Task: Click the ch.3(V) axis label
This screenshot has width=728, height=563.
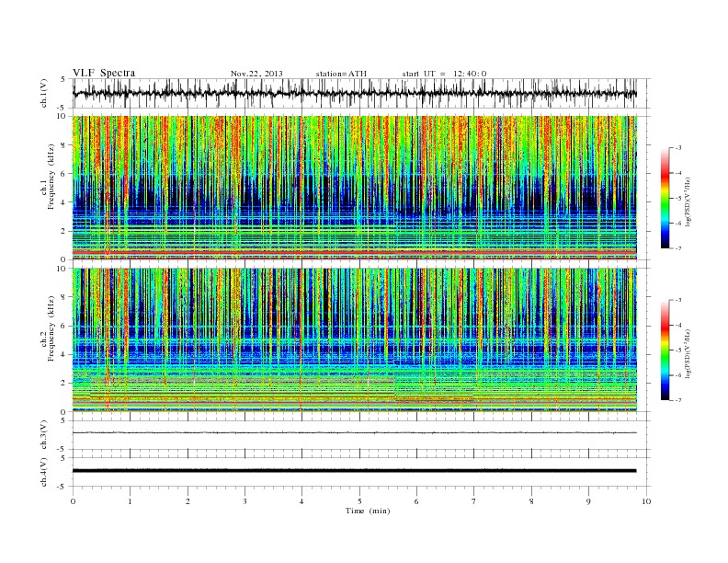Action: [44, 435]
